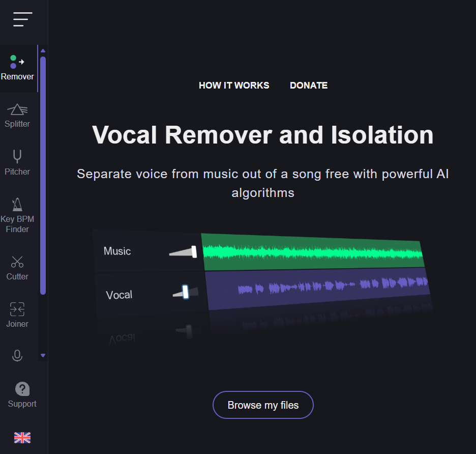Click the sidebar scroll-up arrow
476x454 pixels.
pyautogui.click(x=43, y=50)
